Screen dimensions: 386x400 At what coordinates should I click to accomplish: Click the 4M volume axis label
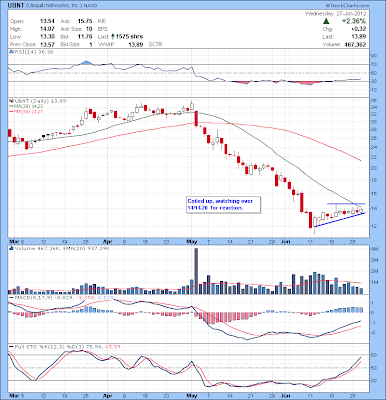tap(375, 249)
